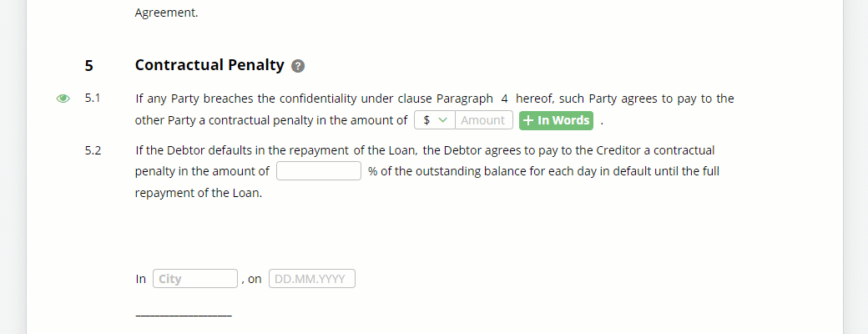Click the signature line below the date
Viewport: 868px width, 334px height.
tap(184, 316)
